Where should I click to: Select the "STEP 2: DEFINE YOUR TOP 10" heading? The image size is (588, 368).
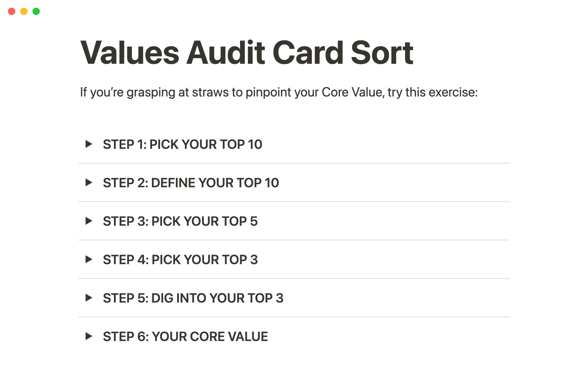pos(191,183)
